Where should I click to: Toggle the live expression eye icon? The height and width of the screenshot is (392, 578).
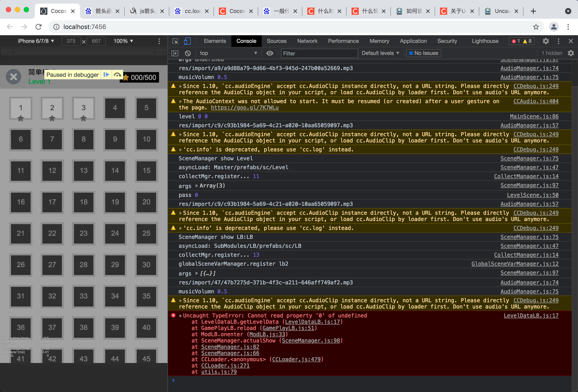(270, 53)
